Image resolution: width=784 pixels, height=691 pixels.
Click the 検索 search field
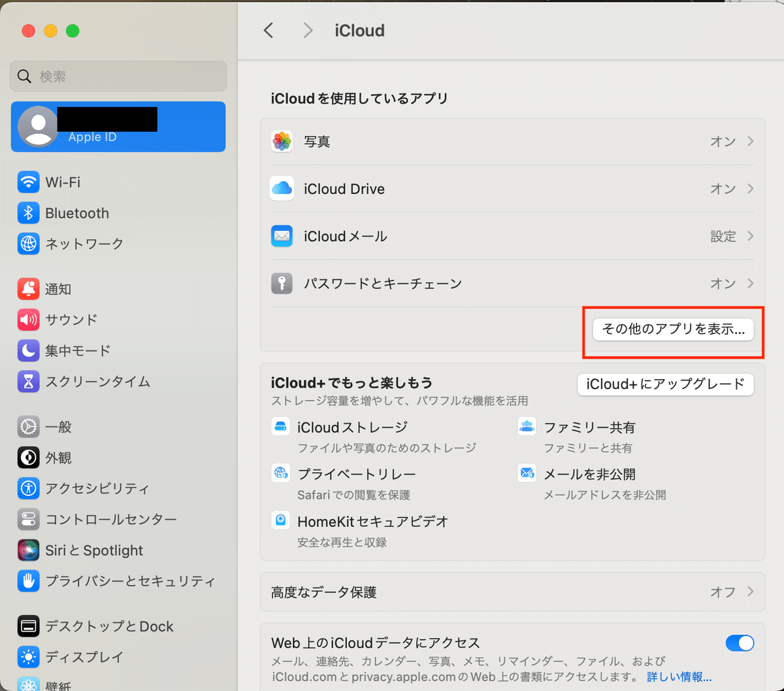click(118, 76)
